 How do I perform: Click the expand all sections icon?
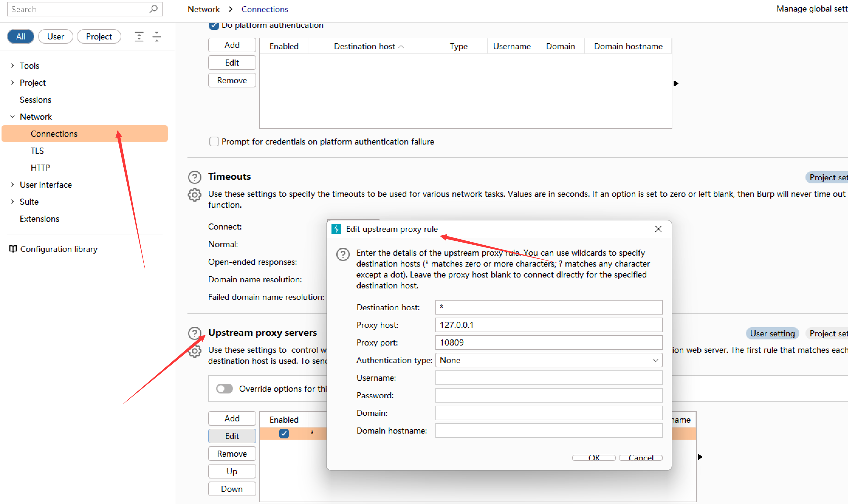click(x=139, y=36)
